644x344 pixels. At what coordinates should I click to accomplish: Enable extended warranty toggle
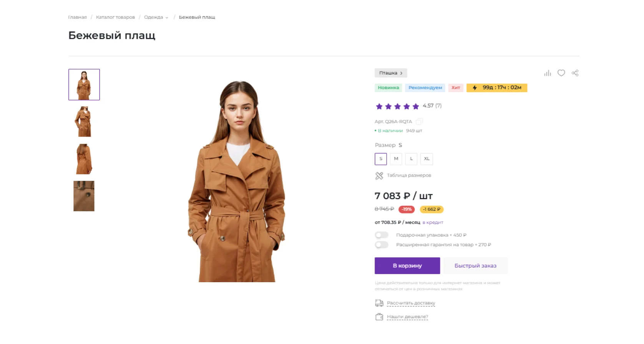click(x=382, y=245)
